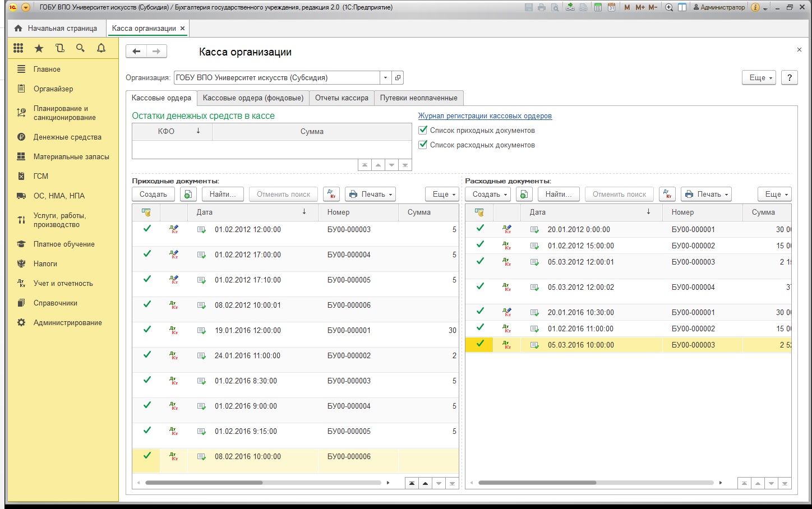Click the M+ memory button in title bar
The image size is (812, 509).
coord(640,7)
